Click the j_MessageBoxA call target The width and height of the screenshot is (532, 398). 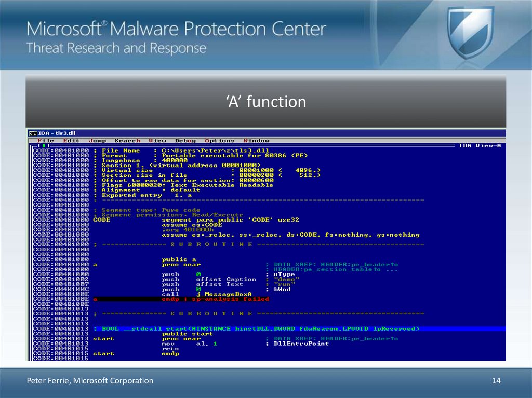(x=224, y=294)
